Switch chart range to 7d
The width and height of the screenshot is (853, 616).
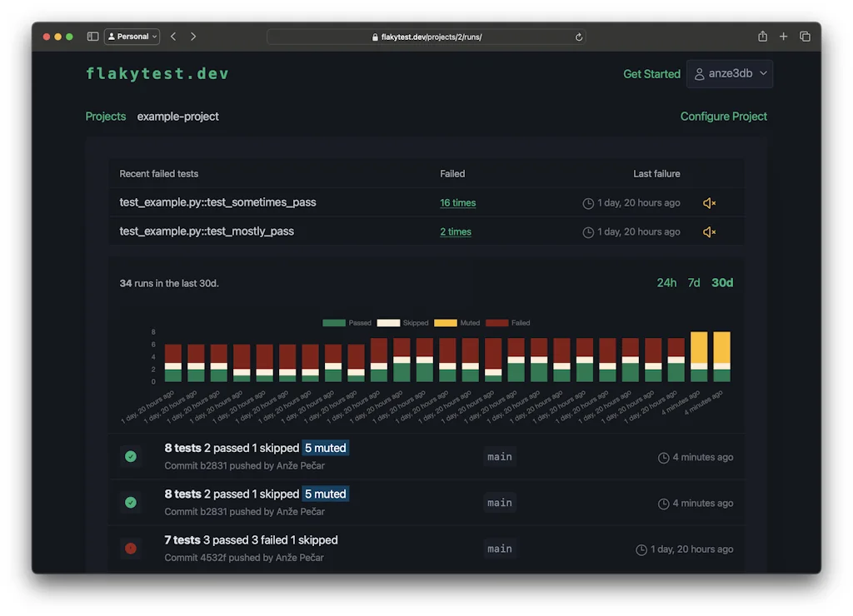coord(693,283)
